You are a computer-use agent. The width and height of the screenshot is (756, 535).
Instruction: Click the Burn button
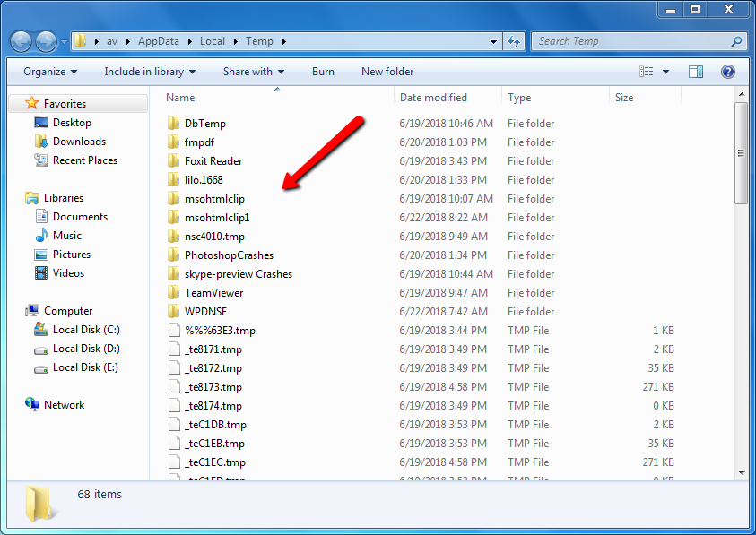(323, 72)
